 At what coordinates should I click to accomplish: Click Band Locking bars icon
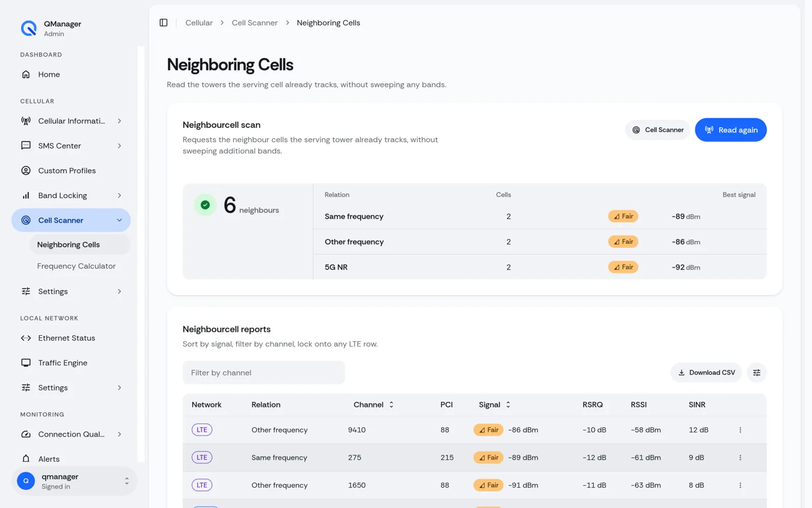pyautogui.click(x=26, y=196)
